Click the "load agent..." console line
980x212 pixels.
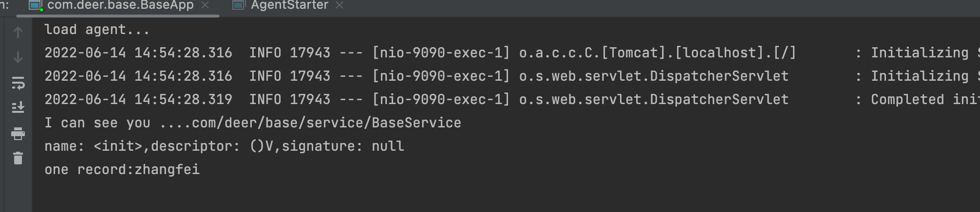click(97, 30)
